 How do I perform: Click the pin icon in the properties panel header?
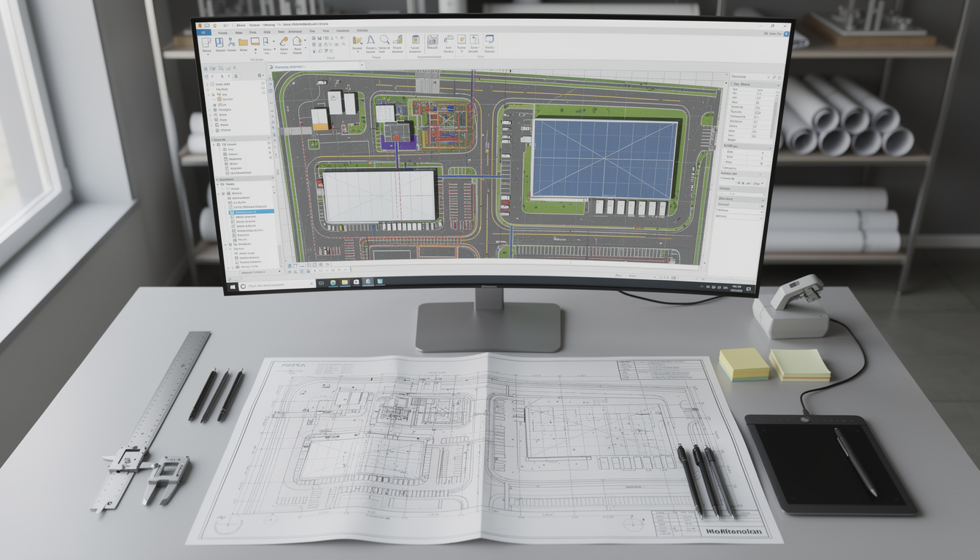[x=774, y=77]
